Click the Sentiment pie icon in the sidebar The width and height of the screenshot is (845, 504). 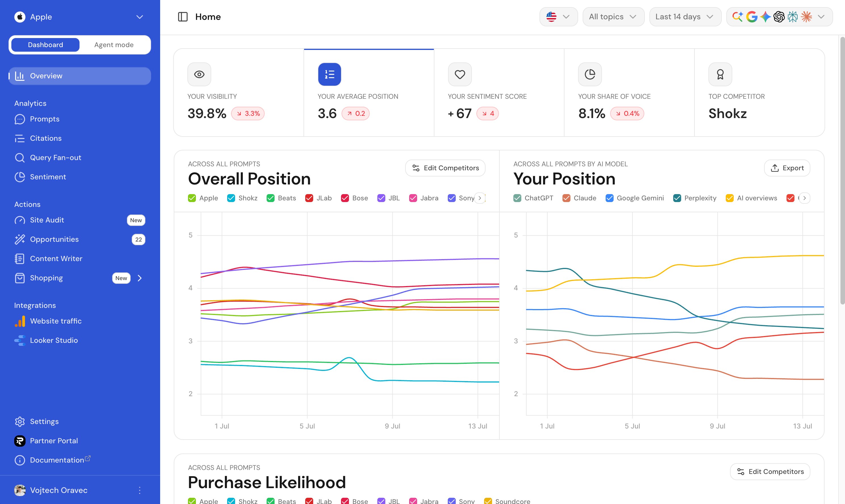pyautogui.click(x=20, y=177)
